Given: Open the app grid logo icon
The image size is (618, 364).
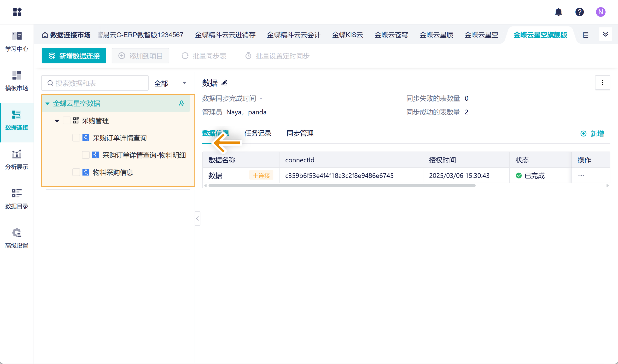Looking at the screenshot, I should 17,12.
